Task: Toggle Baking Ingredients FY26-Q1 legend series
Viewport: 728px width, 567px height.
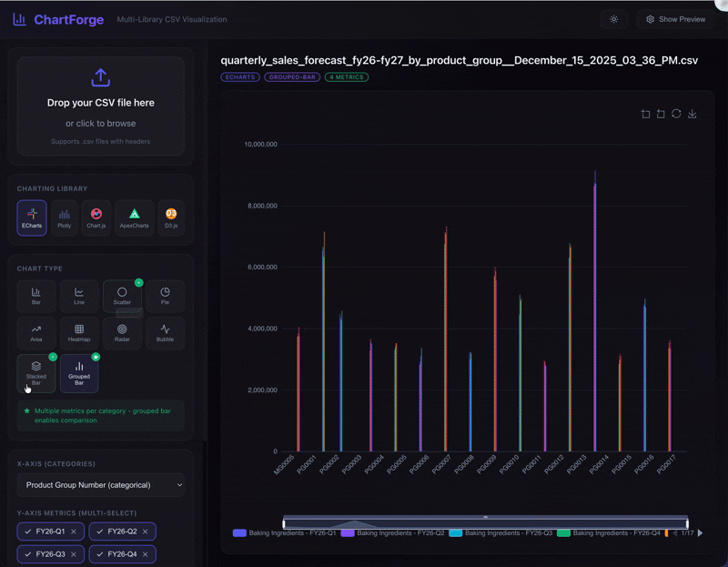Action: [284, 532]
